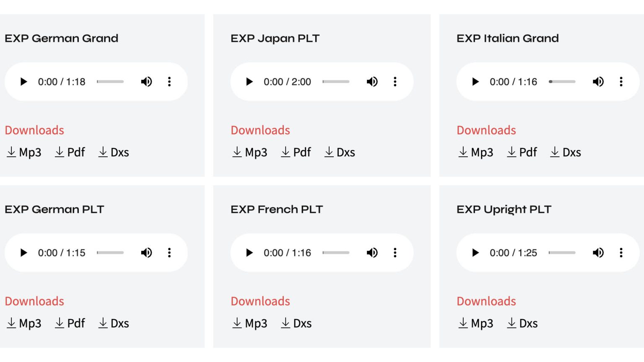This screenshot has width=644, height=362.
Task: Click the EXP Italian Grand seek slider
Action: (x=562, y=82)
